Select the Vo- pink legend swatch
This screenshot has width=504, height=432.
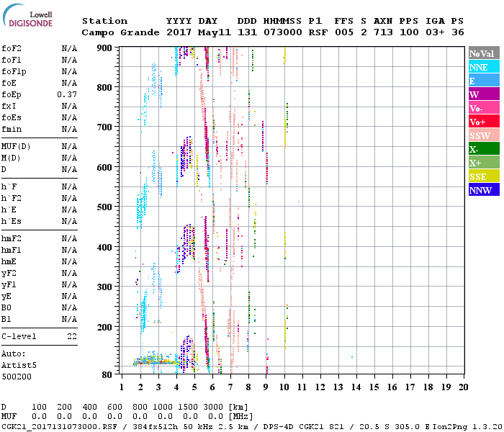[x=484, y=108]
